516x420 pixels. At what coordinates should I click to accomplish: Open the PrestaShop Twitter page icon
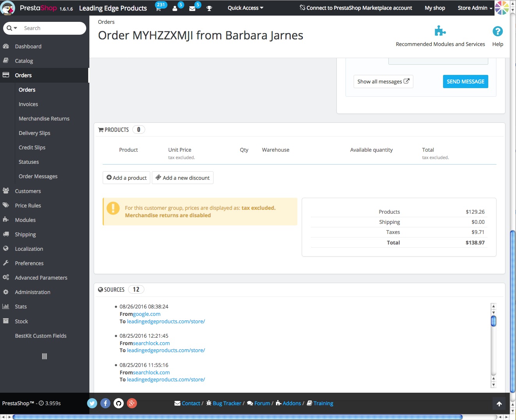tap(92, 403)
